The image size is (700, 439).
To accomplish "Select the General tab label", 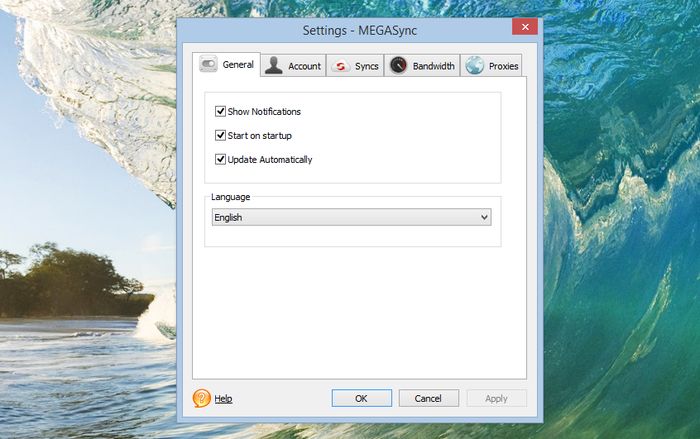I will pos(238,65).
